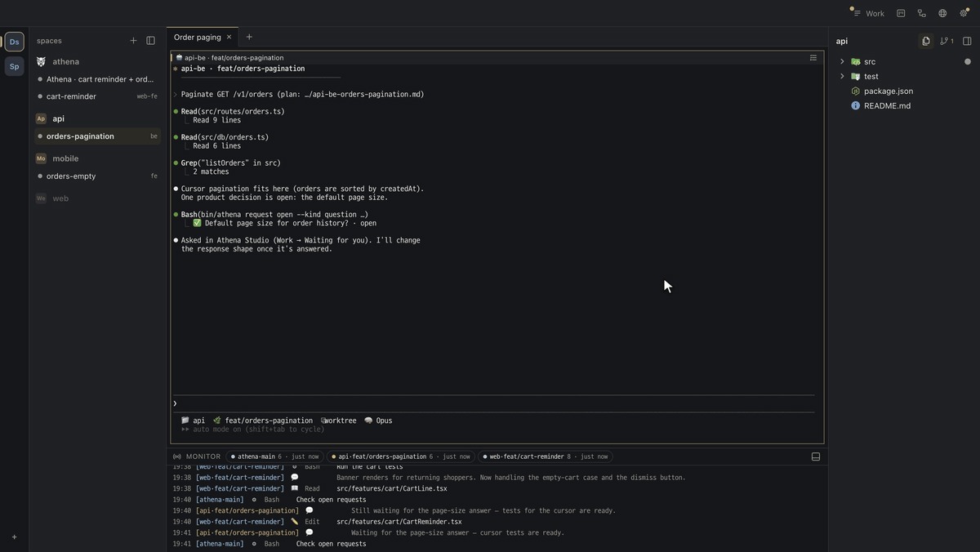
Task: Select the api·feat/orders-pagination monitor chip
Action: pyautogui.click(x=400, y=456)
